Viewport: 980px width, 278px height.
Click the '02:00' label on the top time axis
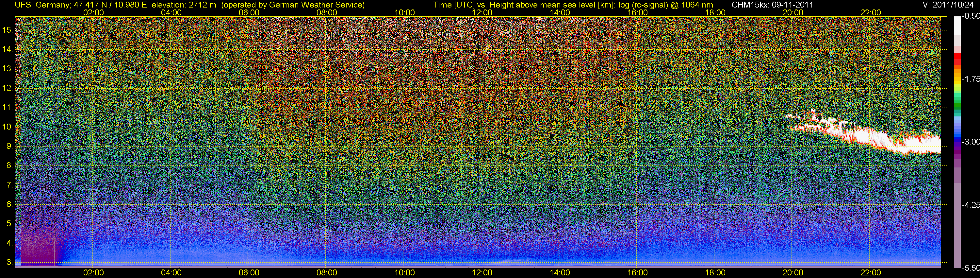coord(93,12)
